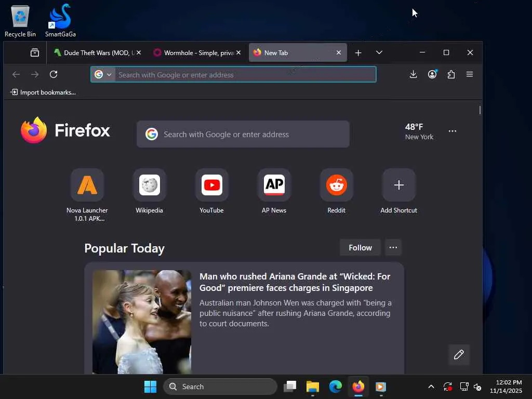Click the Add Shortcut tile

click(398, 192)
